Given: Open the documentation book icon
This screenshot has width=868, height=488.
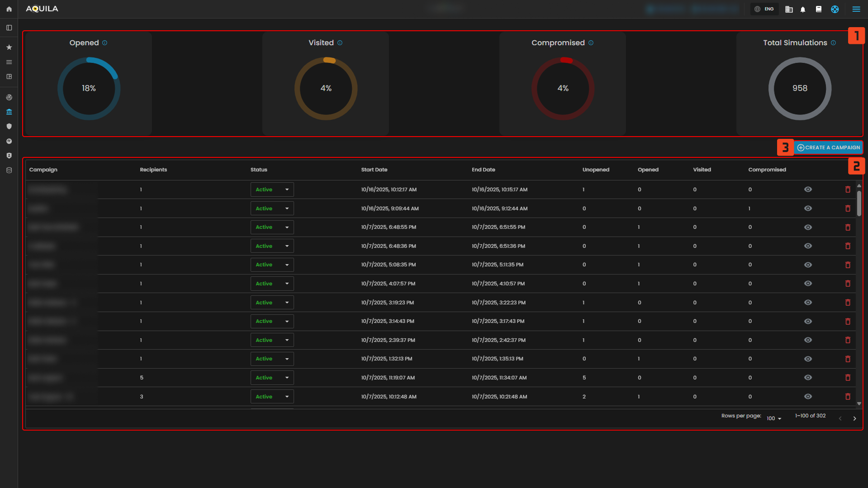Looking at the screenshot, I should tap(818, 9).
